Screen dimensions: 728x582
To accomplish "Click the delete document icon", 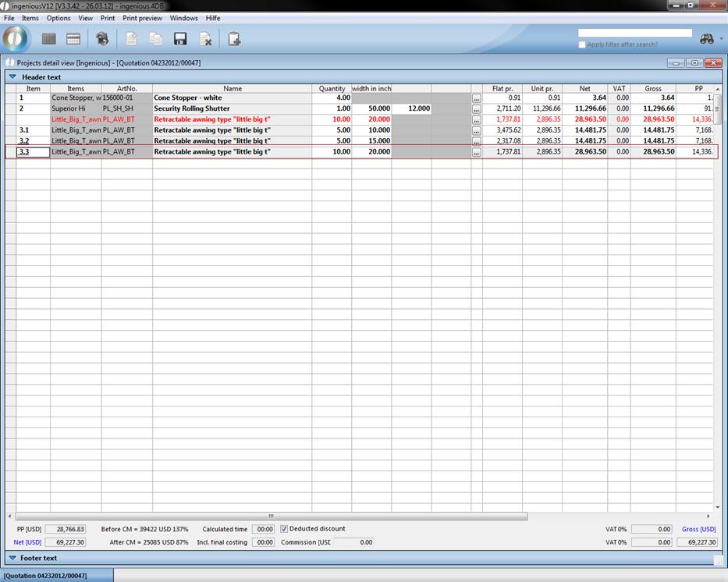I will tap(205, 39).
